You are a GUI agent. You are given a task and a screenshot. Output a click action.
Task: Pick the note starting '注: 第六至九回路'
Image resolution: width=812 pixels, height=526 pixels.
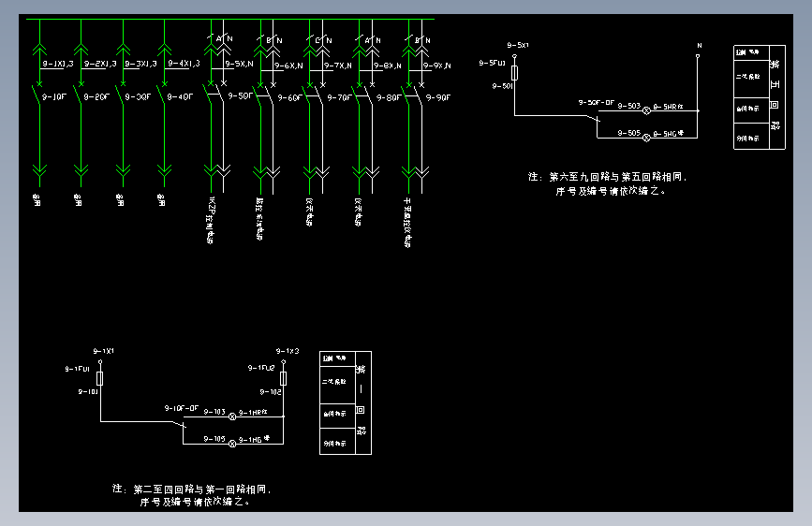point(608,183)
